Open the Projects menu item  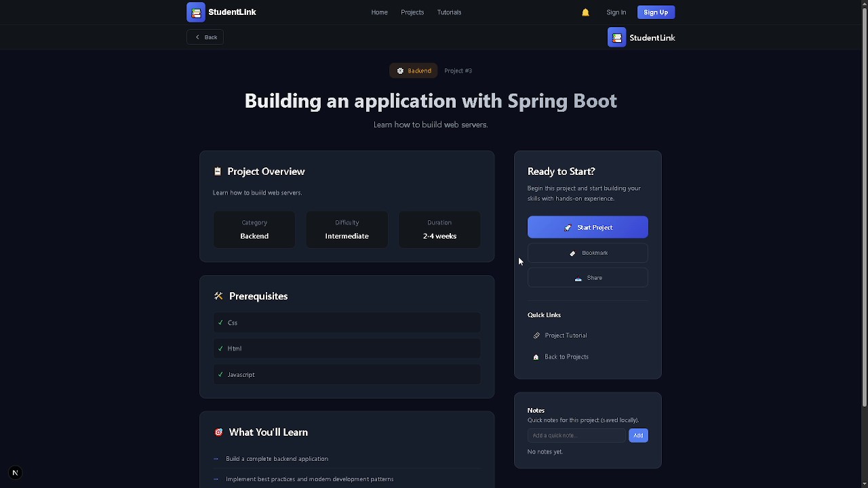pyautogui.click(x=412, y=12)
